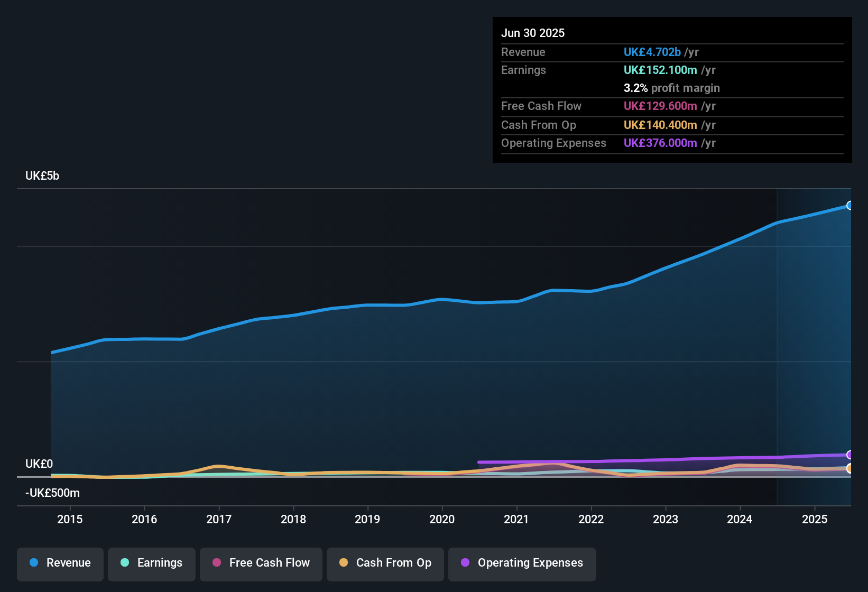Click the blue Revenue legend dot
Screen dimensions: 868x592
tap(34, 563)
